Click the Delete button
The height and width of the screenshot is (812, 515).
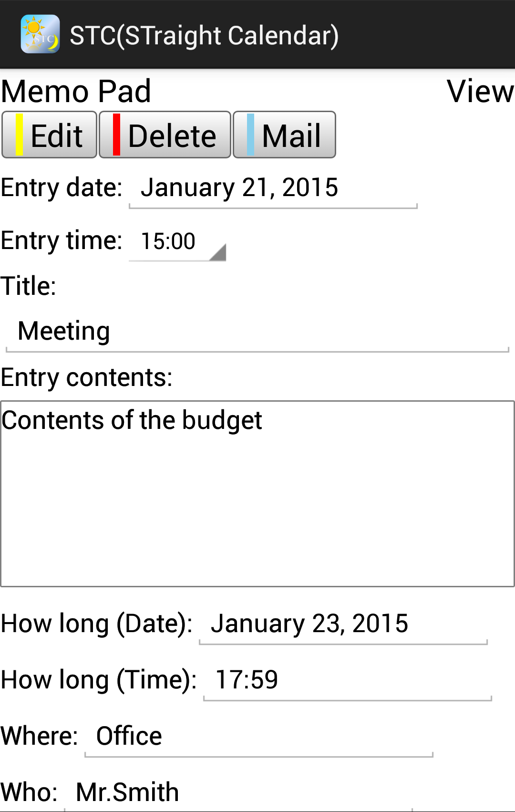point(165,135)
